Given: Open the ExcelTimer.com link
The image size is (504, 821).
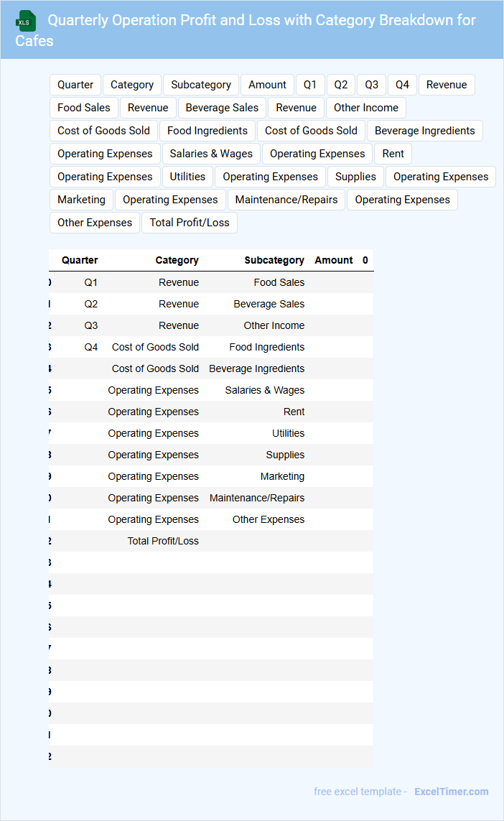Looking at the screenshot, I should [451, 792].
